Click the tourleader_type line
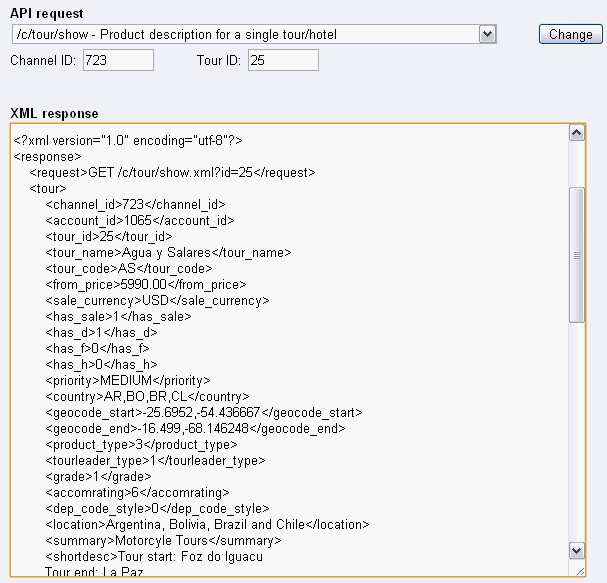 tap(155, 460)
